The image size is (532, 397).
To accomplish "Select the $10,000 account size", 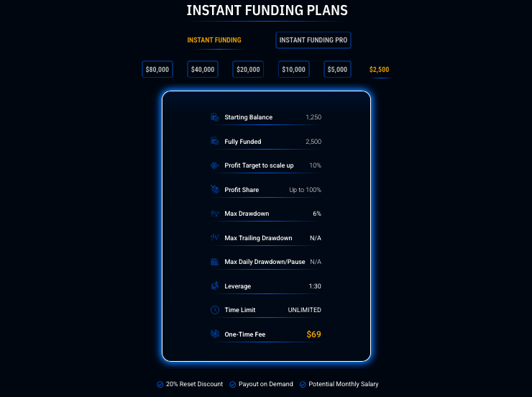I will [x=294, y=69].
